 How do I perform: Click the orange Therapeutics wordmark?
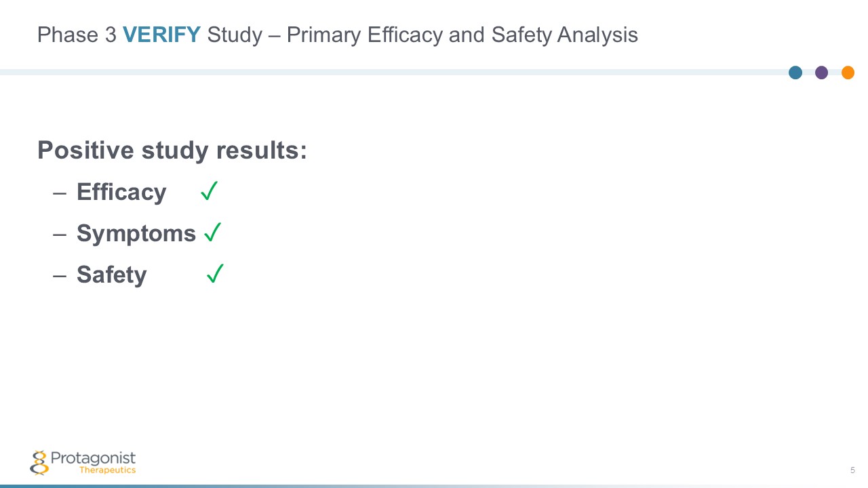[x=107, y=470]
